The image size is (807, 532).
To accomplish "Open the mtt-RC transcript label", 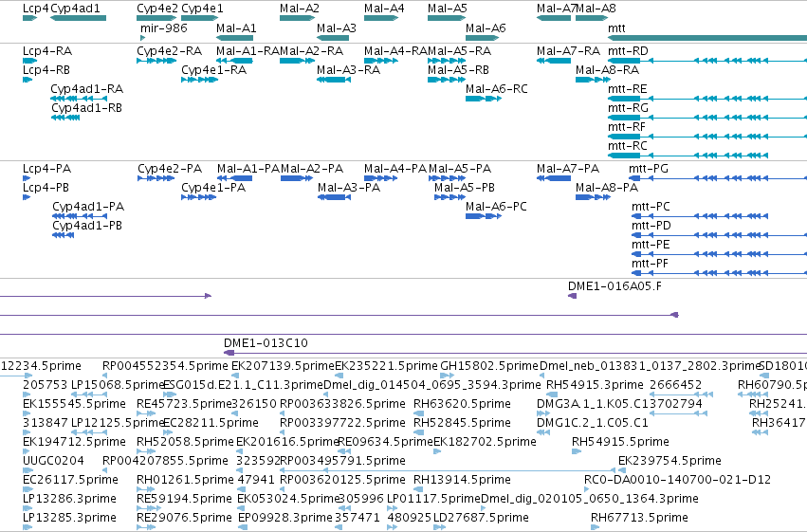I will [x=628, y=146].
